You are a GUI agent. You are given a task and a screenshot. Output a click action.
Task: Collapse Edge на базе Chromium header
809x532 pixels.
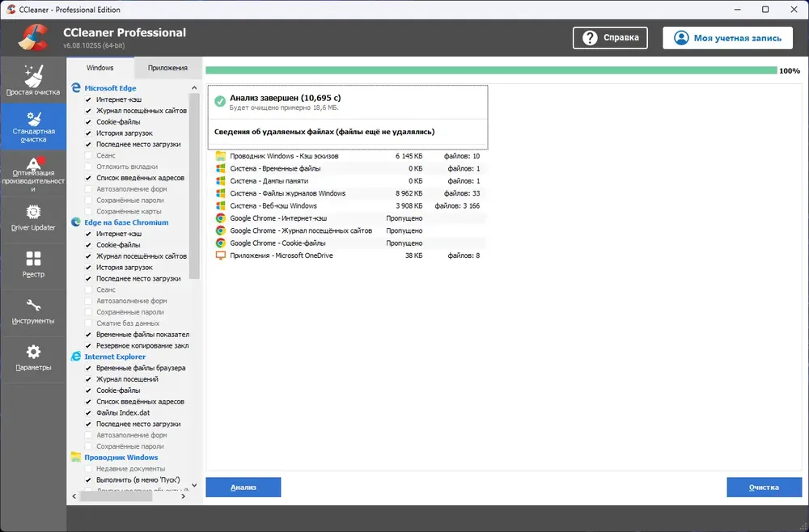click(126, 222)
